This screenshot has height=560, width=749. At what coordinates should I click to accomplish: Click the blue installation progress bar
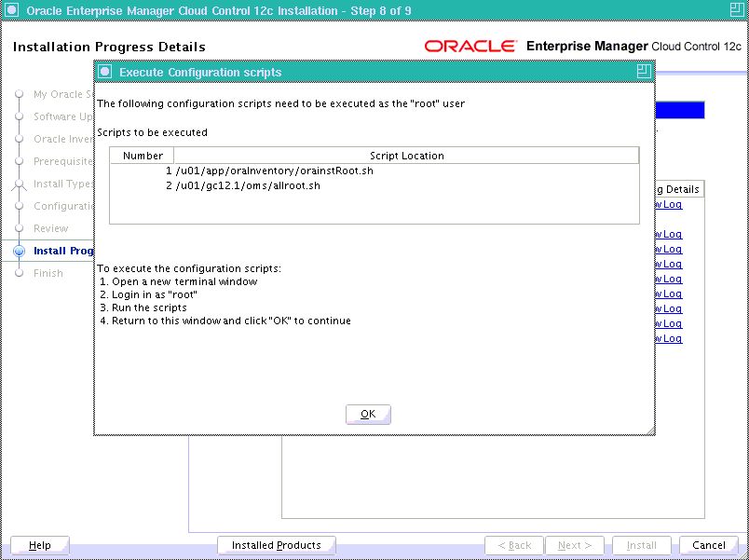(x=679, y=111)
